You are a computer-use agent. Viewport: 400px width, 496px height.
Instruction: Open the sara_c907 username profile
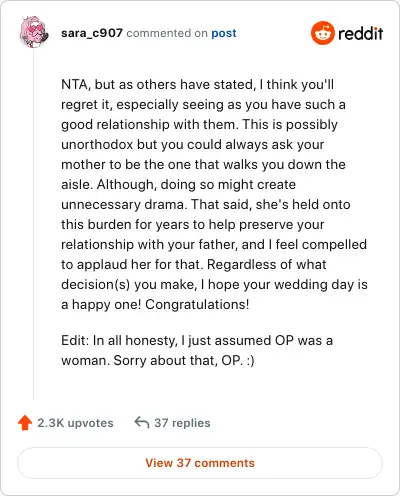(x=92, y=33)
